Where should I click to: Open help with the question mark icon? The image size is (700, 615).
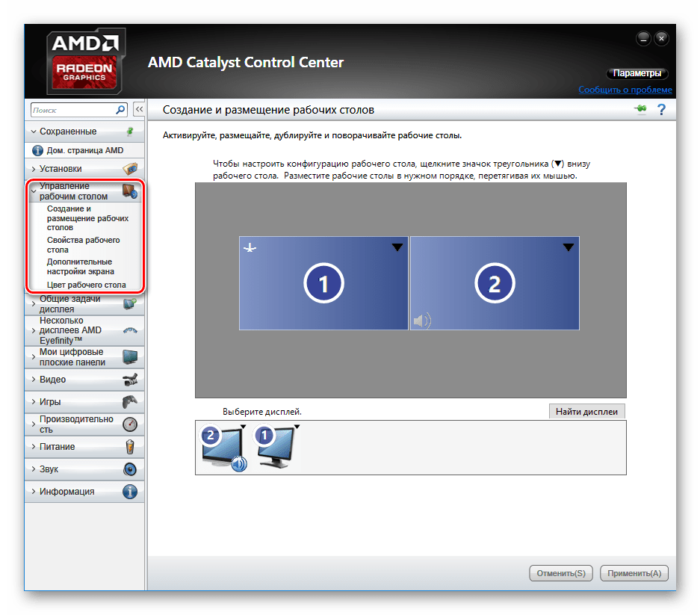(x=662, y=109)
